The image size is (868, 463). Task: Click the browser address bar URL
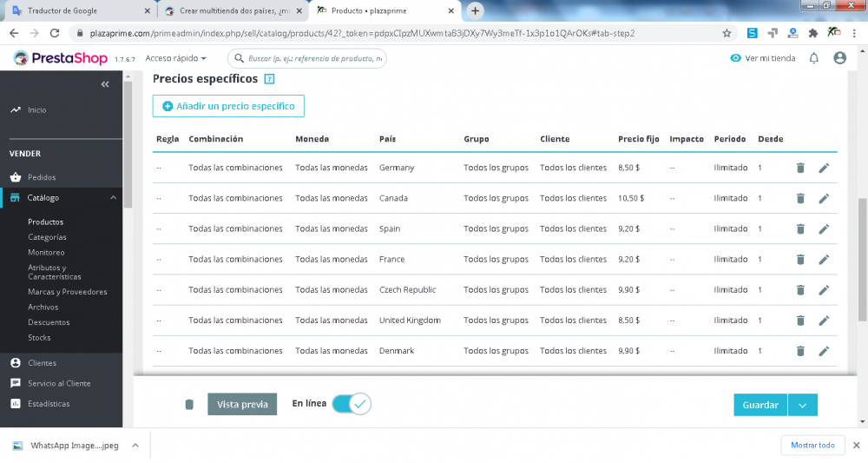[362, 33]
